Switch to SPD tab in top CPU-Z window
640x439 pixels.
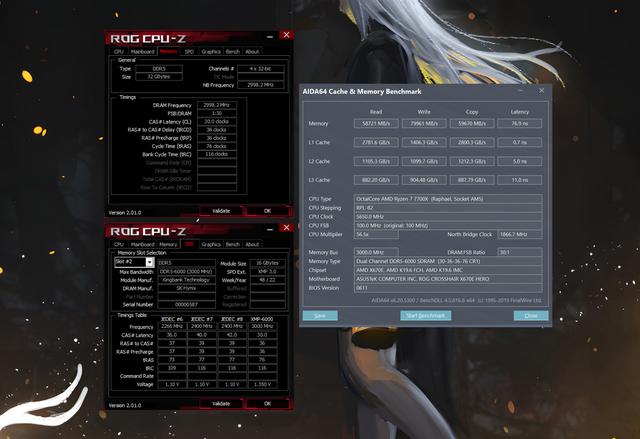tap(189, 51)
